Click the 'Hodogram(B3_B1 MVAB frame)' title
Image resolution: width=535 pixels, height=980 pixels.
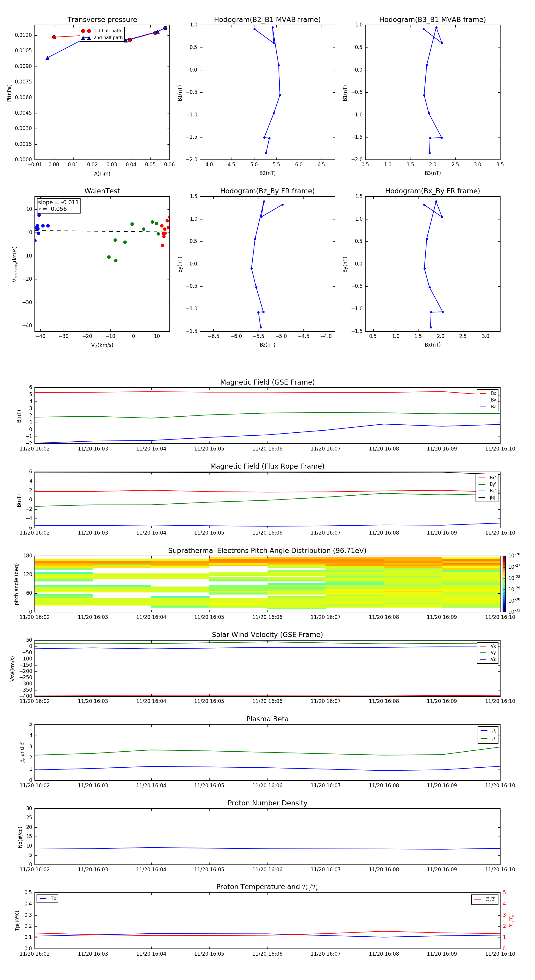pyautogui.click(x=432, y=19)
